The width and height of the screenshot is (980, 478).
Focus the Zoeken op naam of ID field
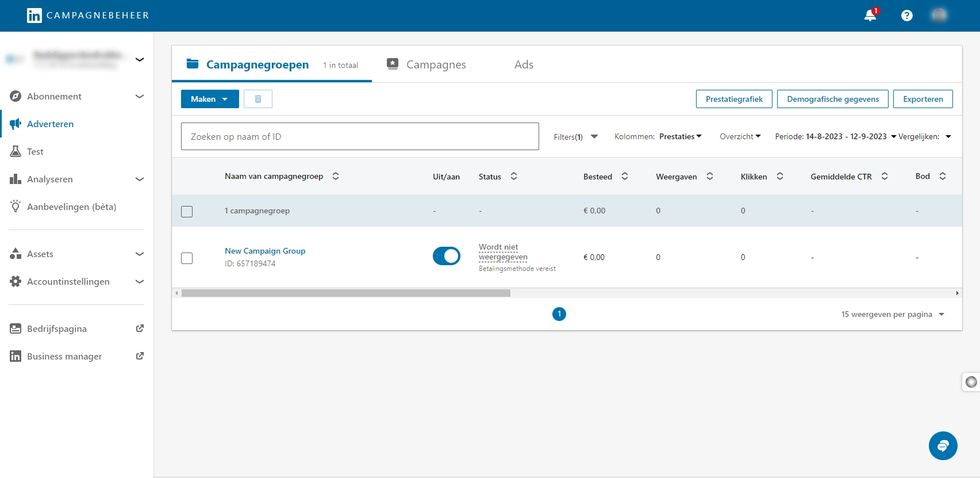(360, 136)
